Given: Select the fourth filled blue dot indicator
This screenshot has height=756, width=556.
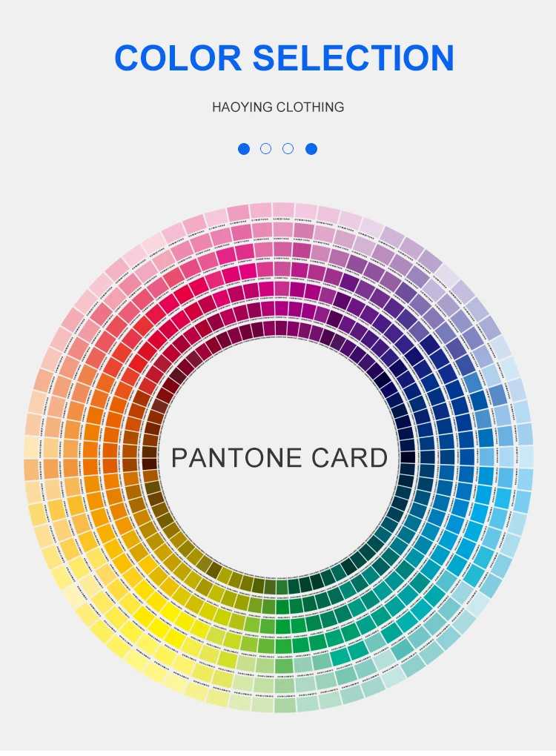Looking at the screenshot, I should (311, 149).
